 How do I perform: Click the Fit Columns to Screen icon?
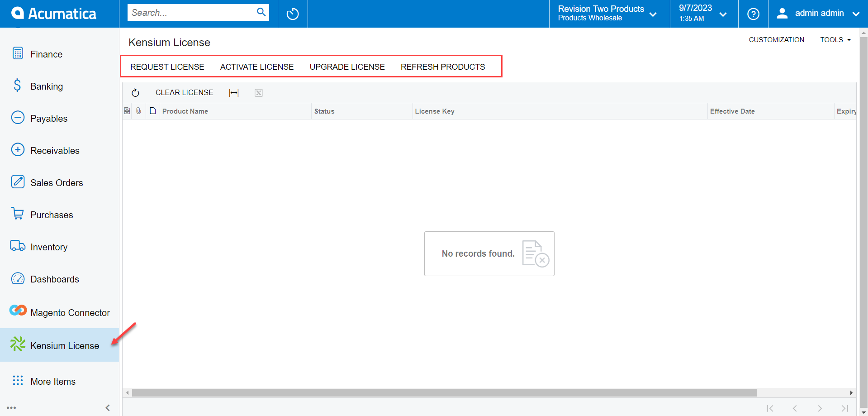pyautogui.click(x=234, y=92)
